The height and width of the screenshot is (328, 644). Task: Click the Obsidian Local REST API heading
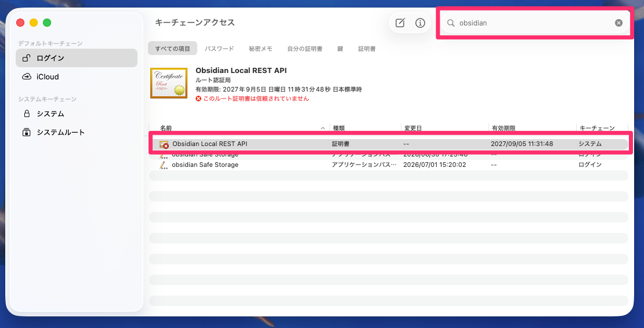(241, 71)
